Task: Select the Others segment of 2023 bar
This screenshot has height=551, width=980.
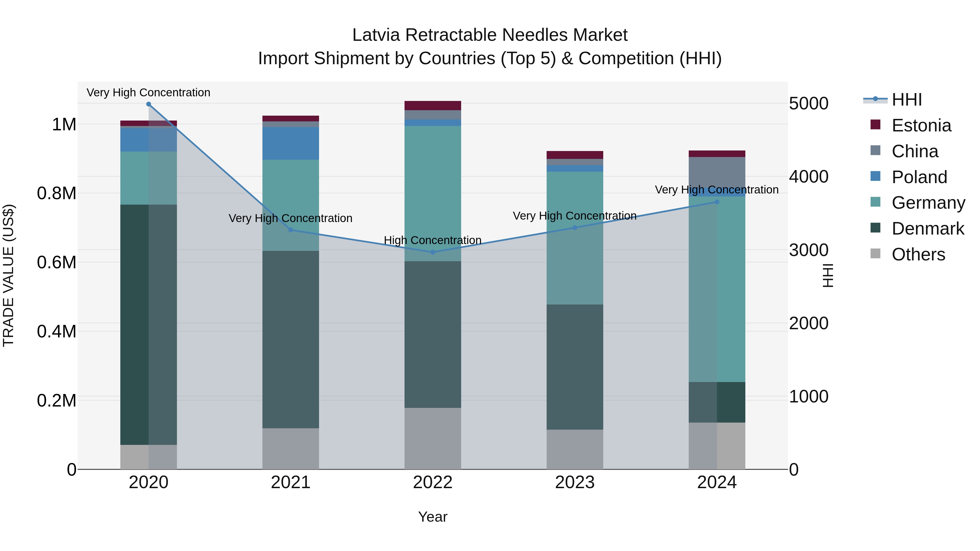Action: pyautogui.click(x=575, y=450)
